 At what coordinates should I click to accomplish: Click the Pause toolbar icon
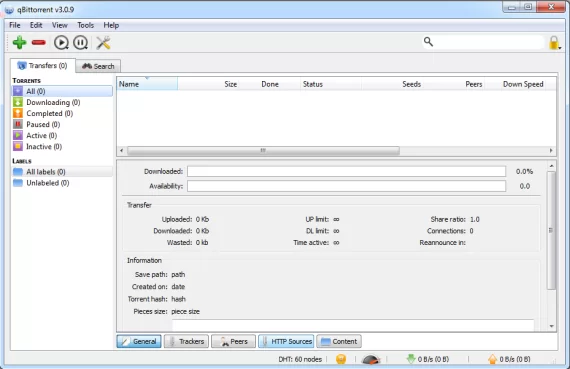[80, 43]
